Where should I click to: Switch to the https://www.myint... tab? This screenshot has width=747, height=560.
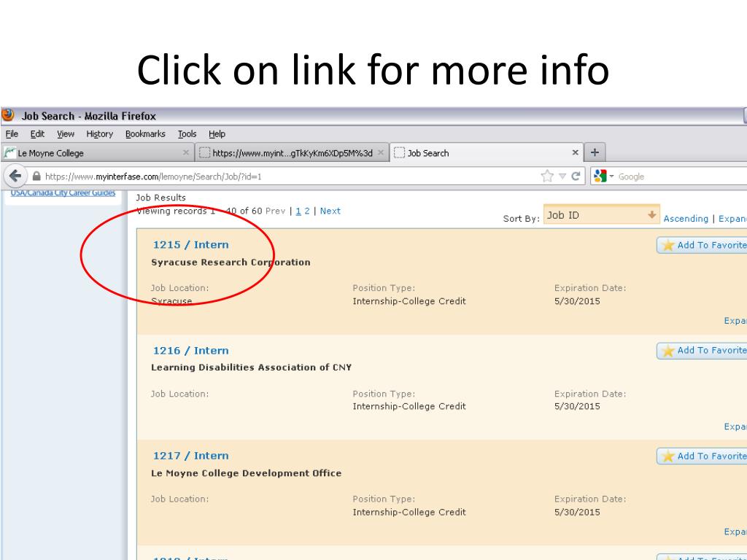[x=292, y=153]
